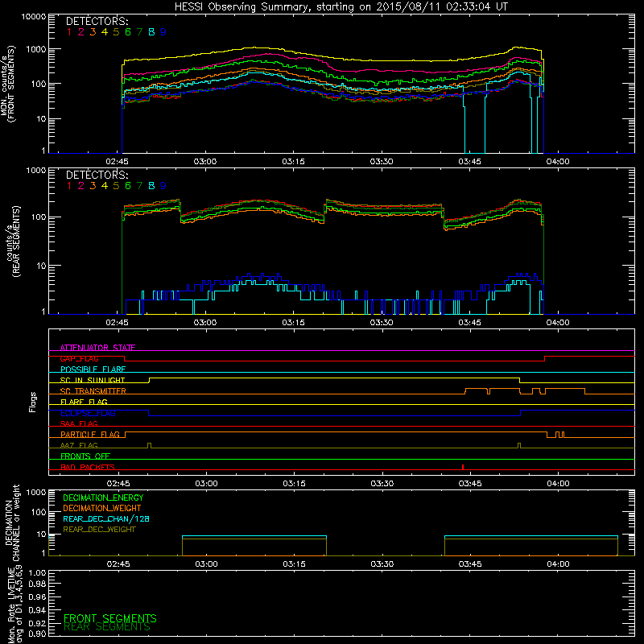Click the 03:15 time label under front segments plot
Viewport: 644px width, 644px height.
293,162
